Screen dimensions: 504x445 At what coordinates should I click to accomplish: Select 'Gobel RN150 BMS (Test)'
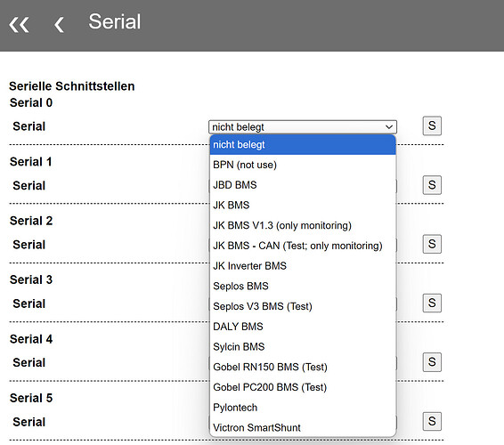303,367
